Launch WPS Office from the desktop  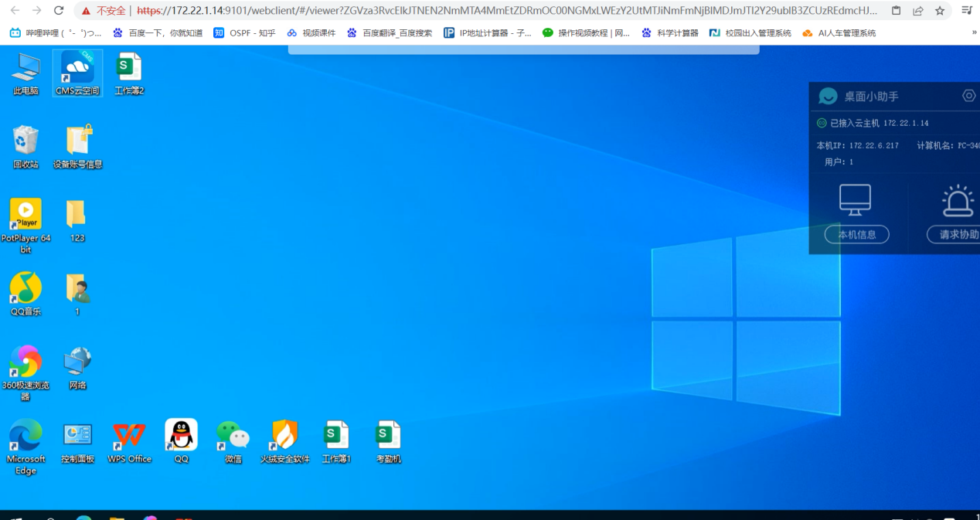pyautogui.click(x=129, y=436)
